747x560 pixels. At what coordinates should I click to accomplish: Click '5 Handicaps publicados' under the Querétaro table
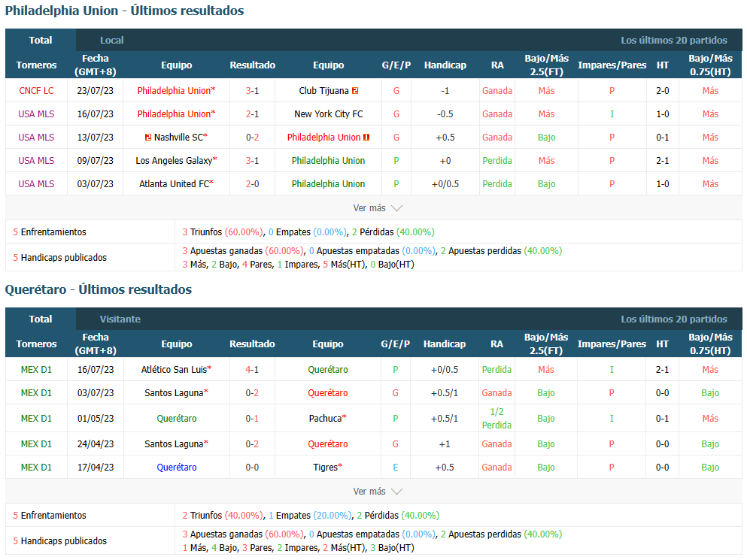pyautogui.click(x=60, y=541)
